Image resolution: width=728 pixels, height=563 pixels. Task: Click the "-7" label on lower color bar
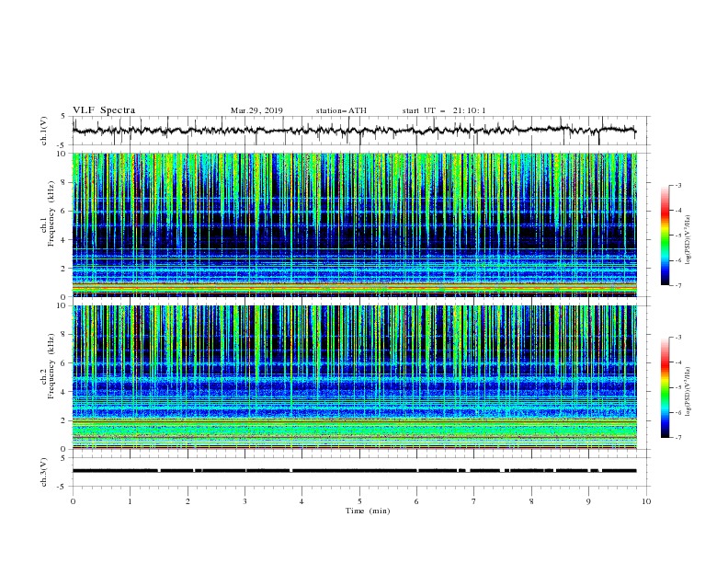[677, 437]
